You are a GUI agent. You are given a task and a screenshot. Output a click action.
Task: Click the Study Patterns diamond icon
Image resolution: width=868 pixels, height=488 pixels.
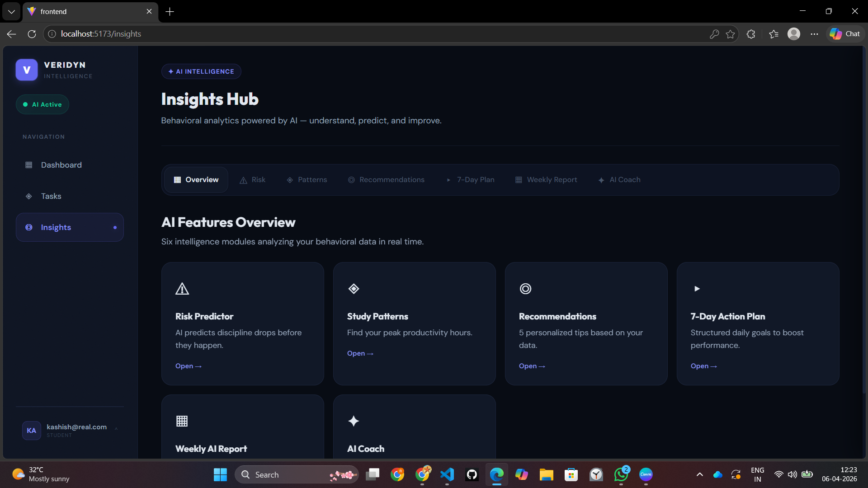pyautogui.click(x=354, y=289)
